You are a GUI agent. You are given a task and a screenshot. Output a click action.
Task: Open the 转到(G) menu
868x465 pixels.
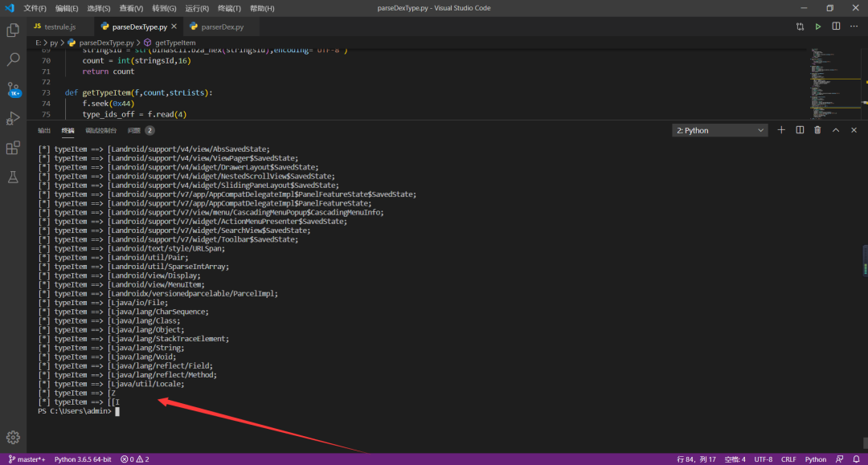click(164, 8)
